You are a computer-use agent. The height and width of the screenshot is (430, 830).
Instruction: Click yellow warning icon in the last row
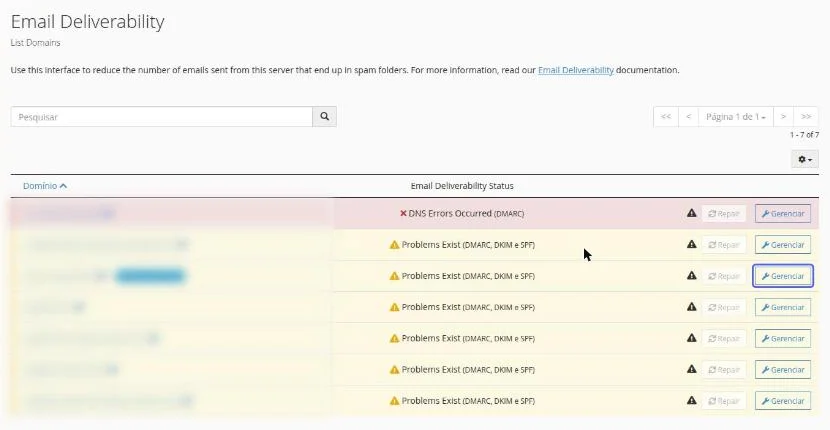coord(394,401)
